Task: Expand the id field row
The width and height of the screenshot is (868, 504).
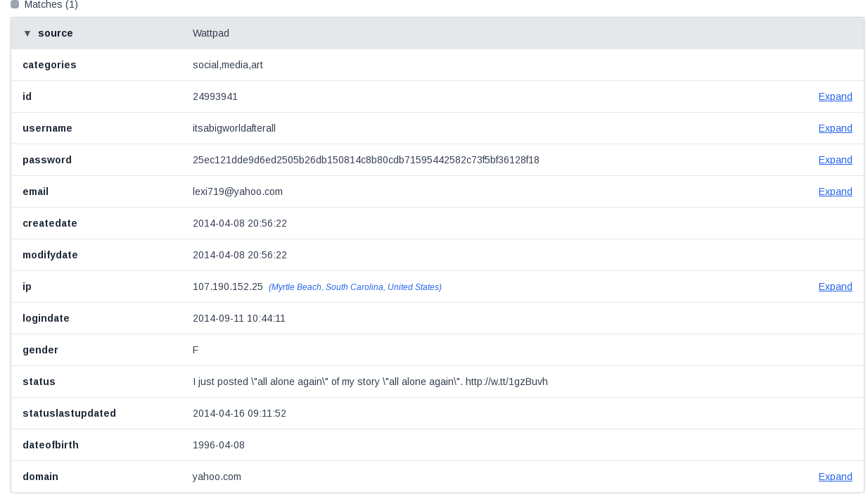Action: click(835, 96)
